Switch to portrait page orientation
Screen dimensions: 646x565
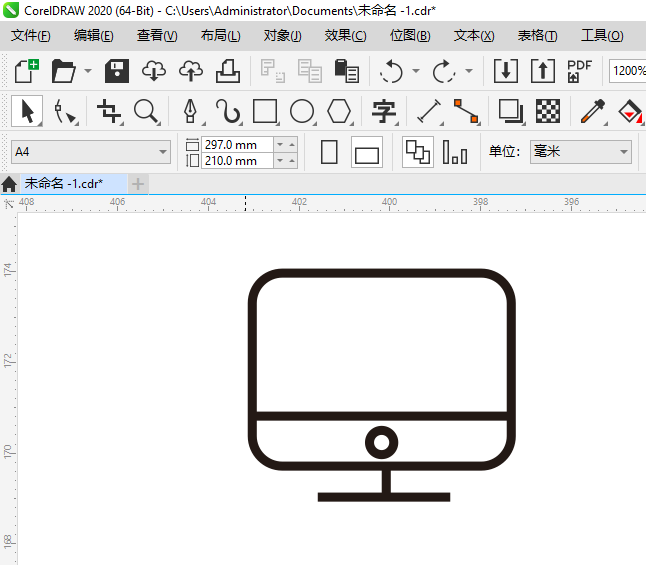329,152
